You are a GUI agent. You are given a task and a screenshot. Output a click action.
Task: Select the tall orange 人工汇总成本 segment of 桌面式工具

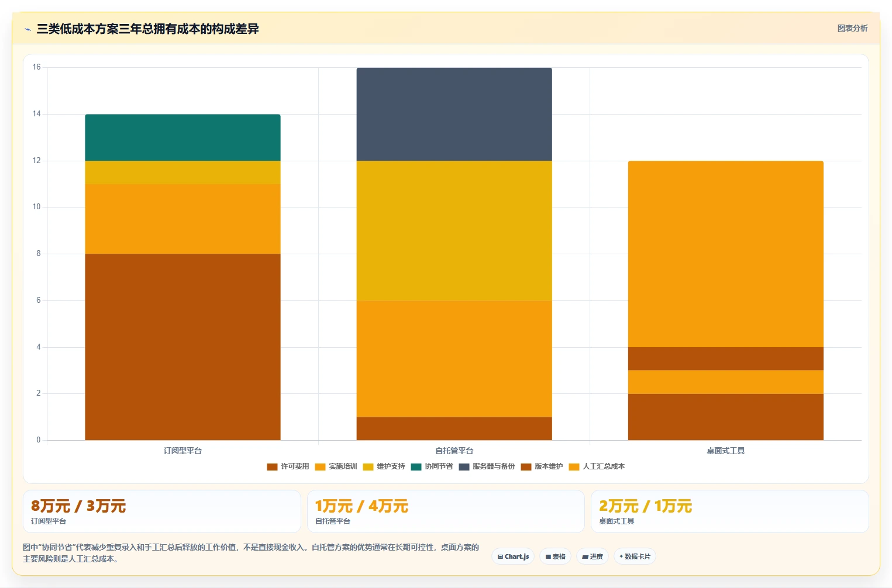click(x=725, y=254)
